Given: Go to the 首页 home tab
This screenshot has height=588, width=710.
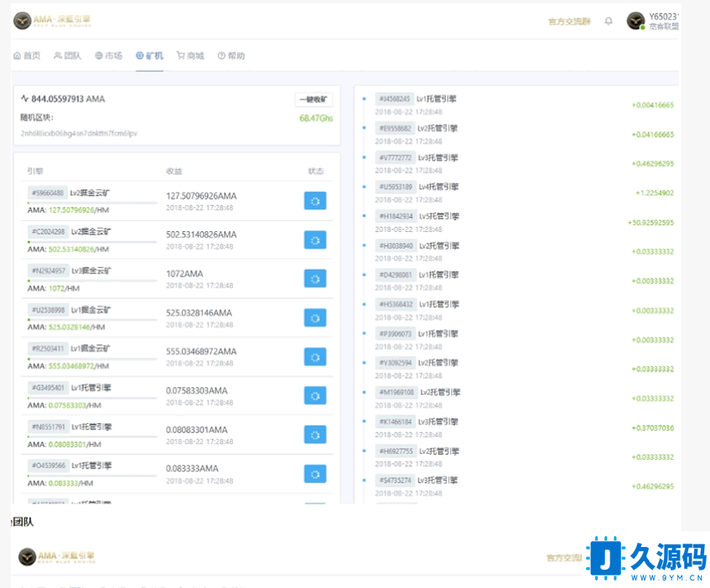Looking at the screenshot, I should 27,56.
